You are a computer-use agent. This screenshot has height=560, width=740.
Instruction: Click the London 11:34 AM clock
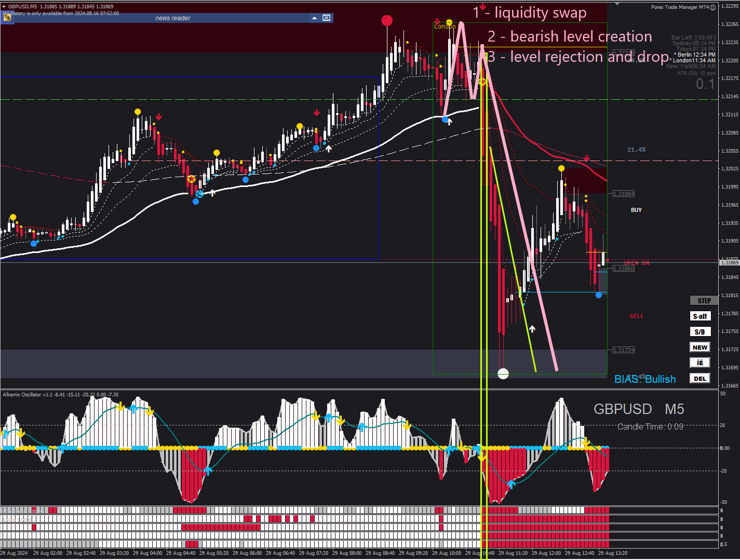[x=693, y=60]
